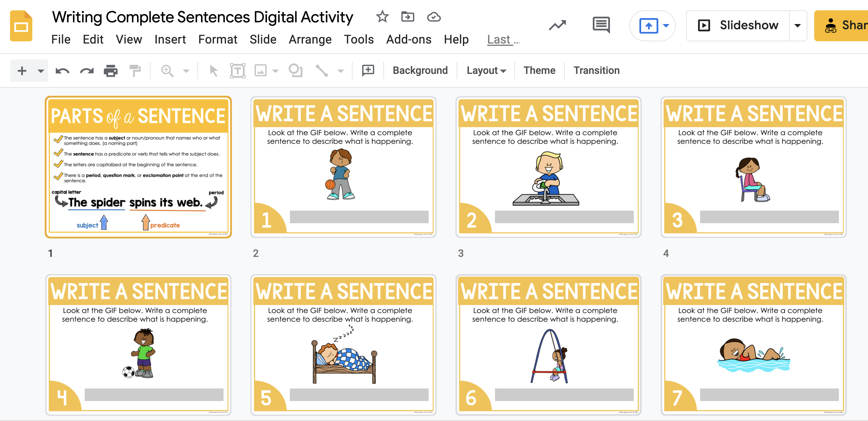Click the redo arrow icon
The height and width of the screenshot is (421, 868).
(87, 71)
